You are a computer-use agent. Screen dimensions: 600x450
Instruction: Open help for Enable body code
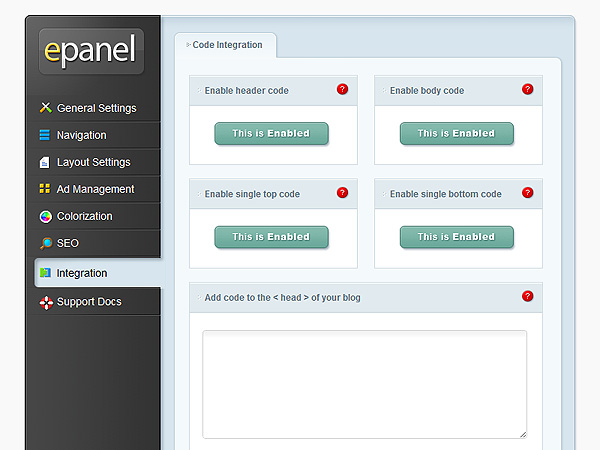pos(527,90)
